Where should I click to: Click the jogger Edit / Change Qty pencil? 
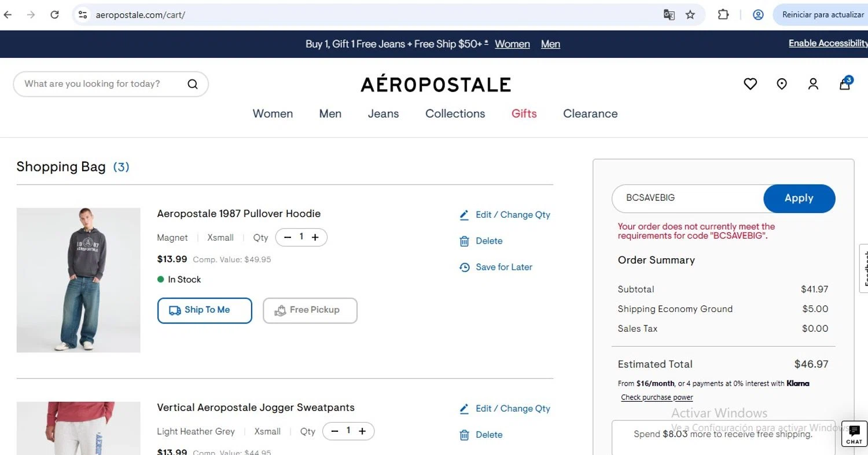tap(464, 409)
